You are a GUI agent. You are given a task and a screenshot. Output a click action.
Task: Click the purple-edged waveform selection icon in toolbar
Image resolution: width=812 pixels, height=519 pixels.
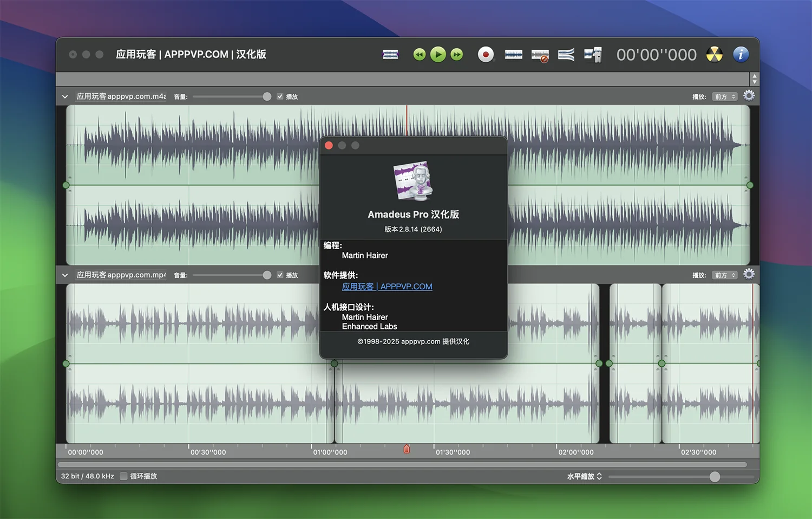pos(390,54)
